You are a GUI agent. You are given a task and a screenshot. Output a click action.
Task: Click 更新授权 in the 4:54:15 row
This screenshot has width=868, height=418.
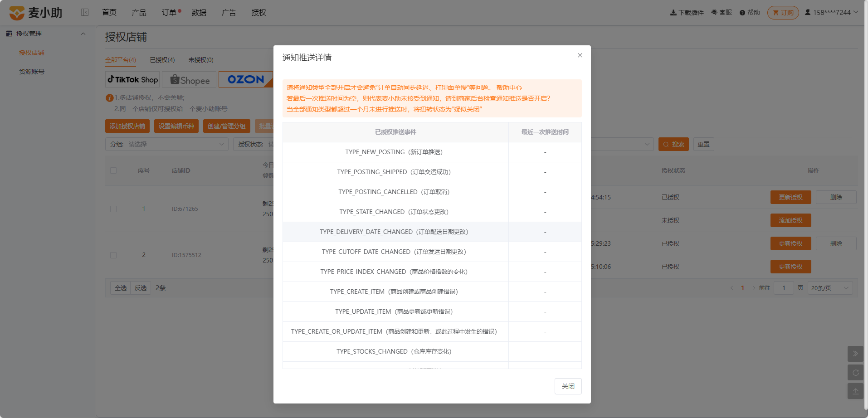[791, 197]
